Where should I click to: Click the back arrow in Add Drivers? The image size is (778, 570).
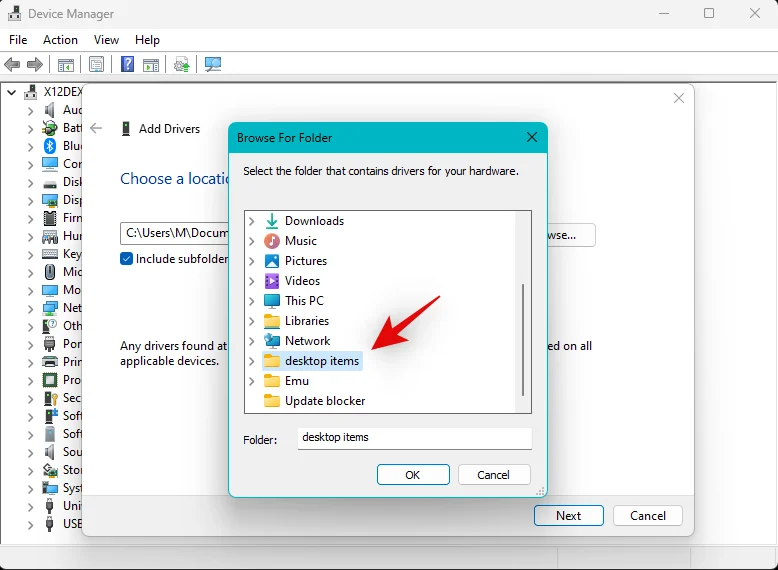coord(96,128)
